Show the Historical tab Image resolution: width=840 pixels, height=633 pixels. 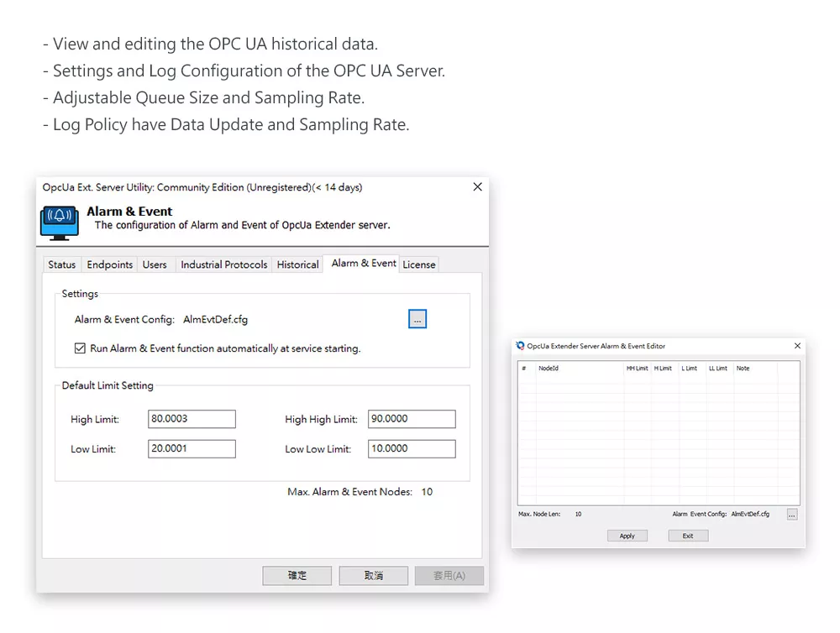coord(298,264)
